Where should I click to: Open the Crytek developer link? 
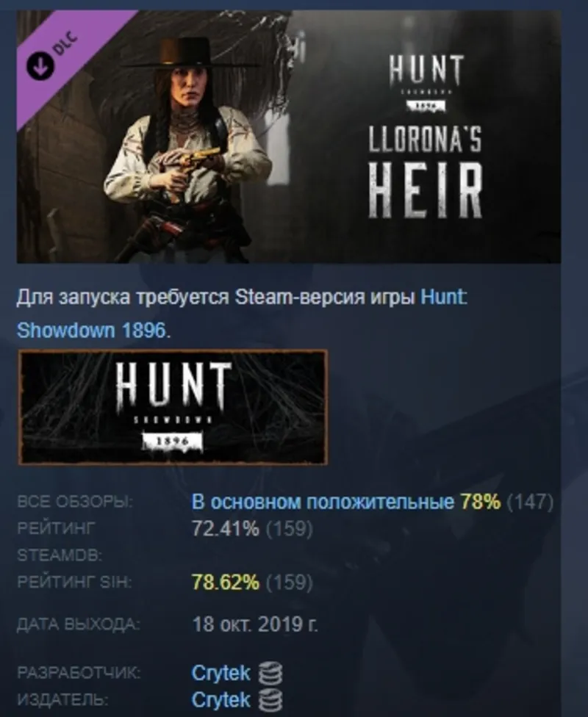pos(221,673)
